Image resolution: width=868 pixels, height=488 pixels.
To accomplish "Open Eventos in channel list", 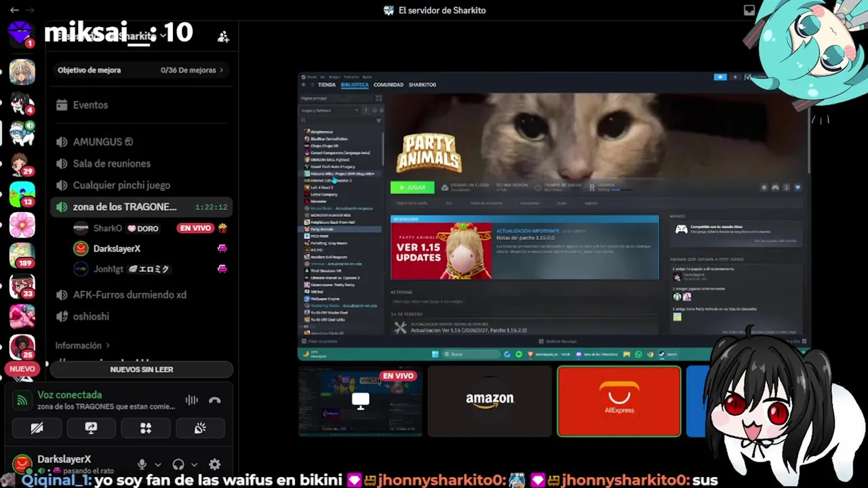I will tap(142, 105).
